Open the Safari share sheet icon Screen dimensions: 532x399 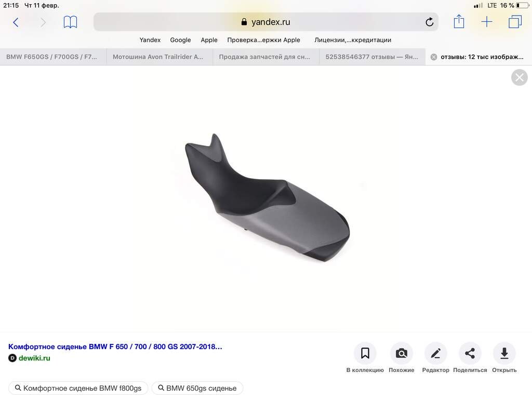[459, 21]
